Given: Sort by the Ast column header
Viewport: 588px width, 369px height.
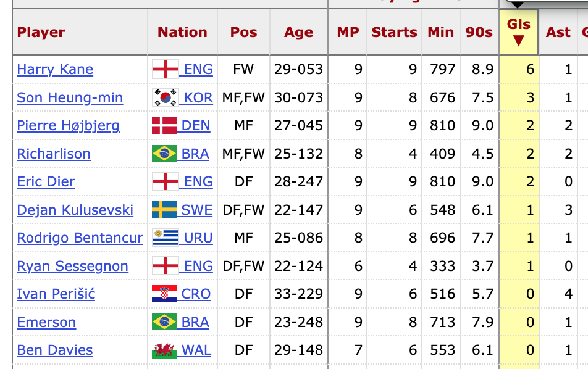Looking at the screenshot, I should [x=558, y=32].
